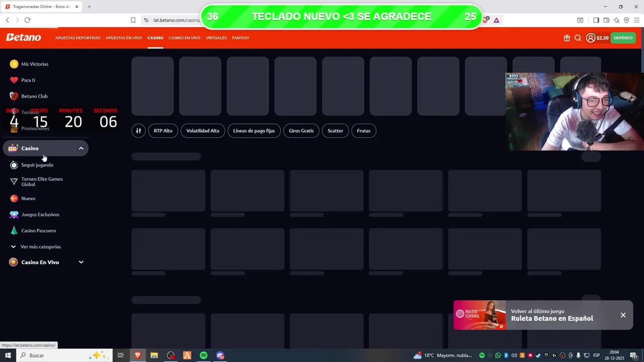Open Leo AI sparkle icon
This screenshot has width=644, height=362.
pyautogui.click(x=616, y=20)
